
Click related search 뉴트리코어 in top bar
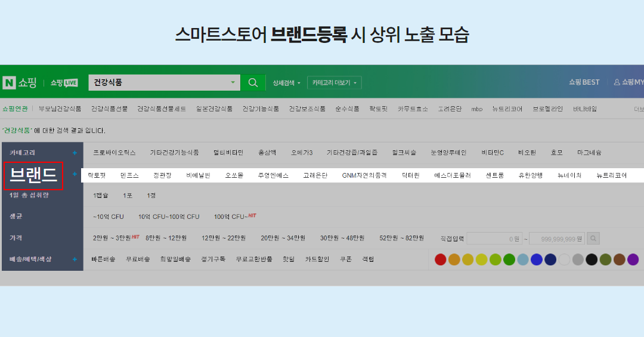[x=507, y=109]
